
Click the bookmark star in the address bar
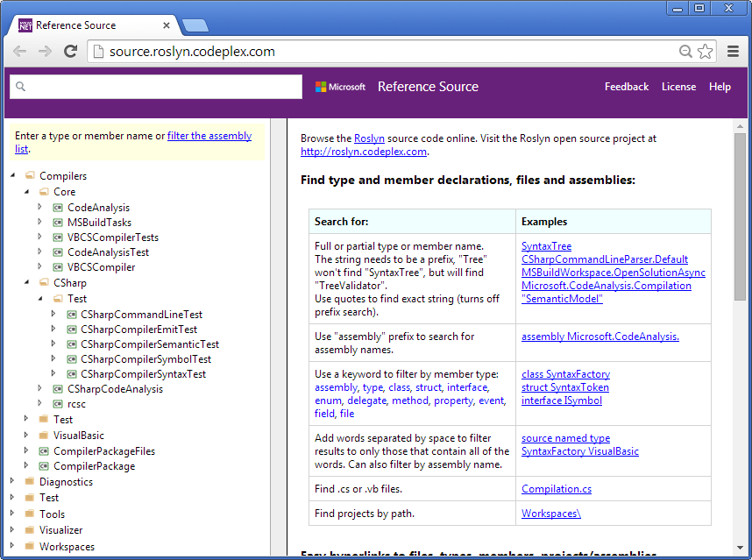pyautogui.click(x=706, y=51)
